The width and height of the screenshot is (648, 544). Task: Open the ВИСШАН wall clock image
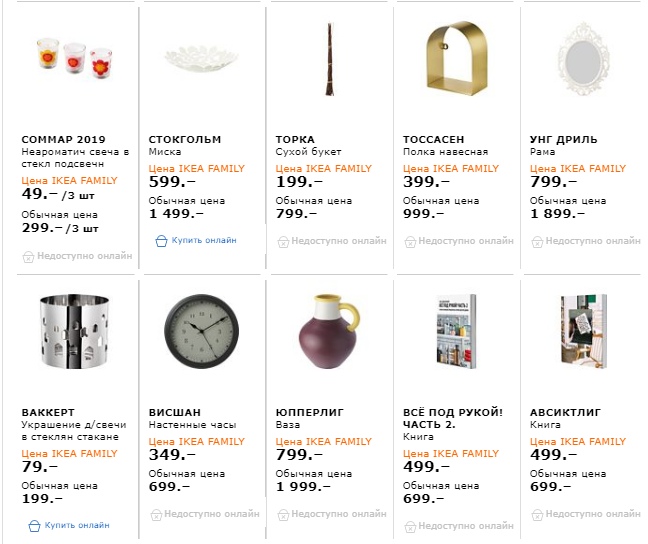[x=197, y=330]
